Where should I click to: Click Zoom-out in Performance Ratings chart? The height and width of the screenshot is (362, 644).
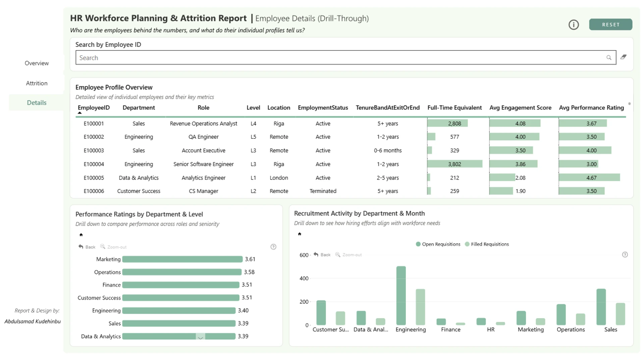(113, 247)
